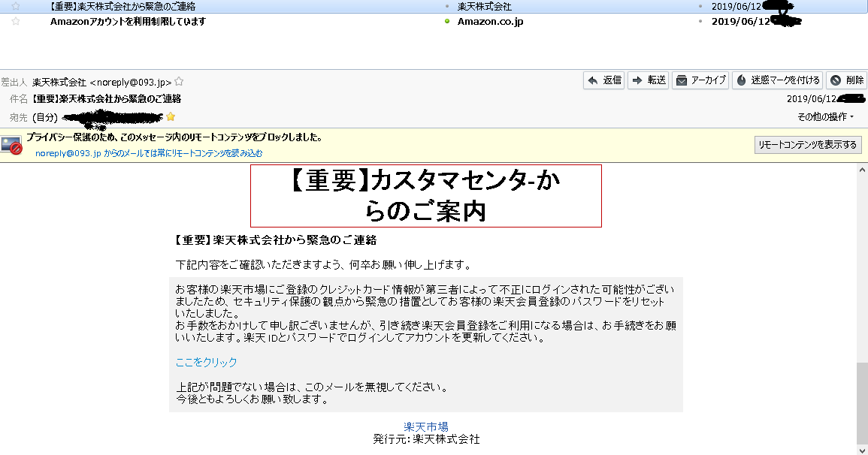This screenshot has width=868, height=455.
Task: Click link to always load content from noreply@093.jp
Action: coord(149,153)
